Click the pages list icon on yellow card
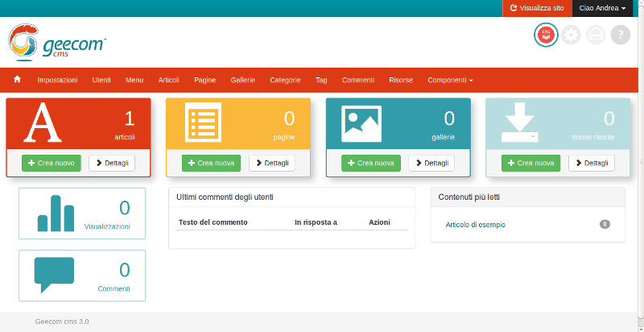Viewport: 644px width, 332px height. coord(203,122)
